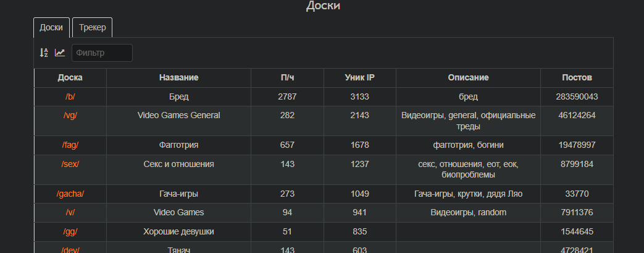644x253 pixels.
Task: Click the Описание column header
Action: tap(468, 78)
